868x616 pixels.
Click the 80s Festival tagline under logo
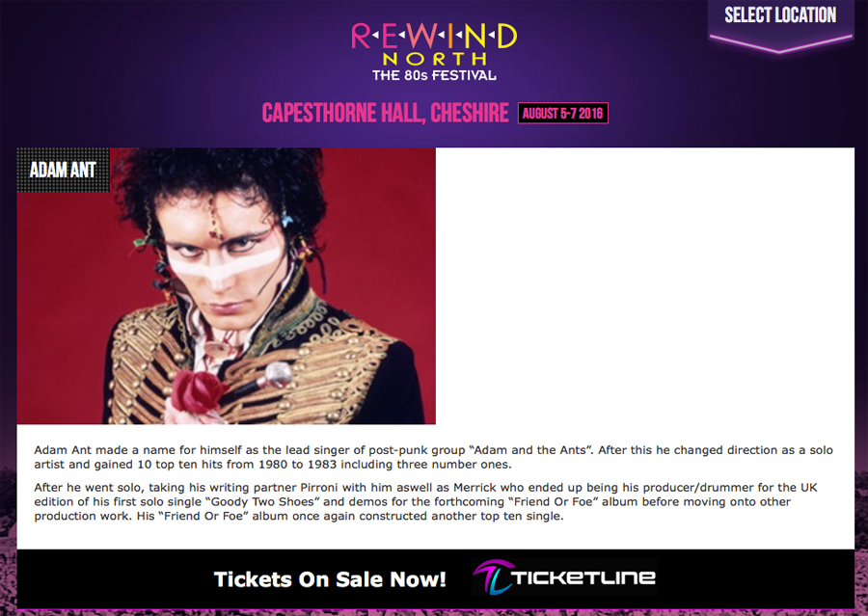pyautogui.click(x=434, y=75)
